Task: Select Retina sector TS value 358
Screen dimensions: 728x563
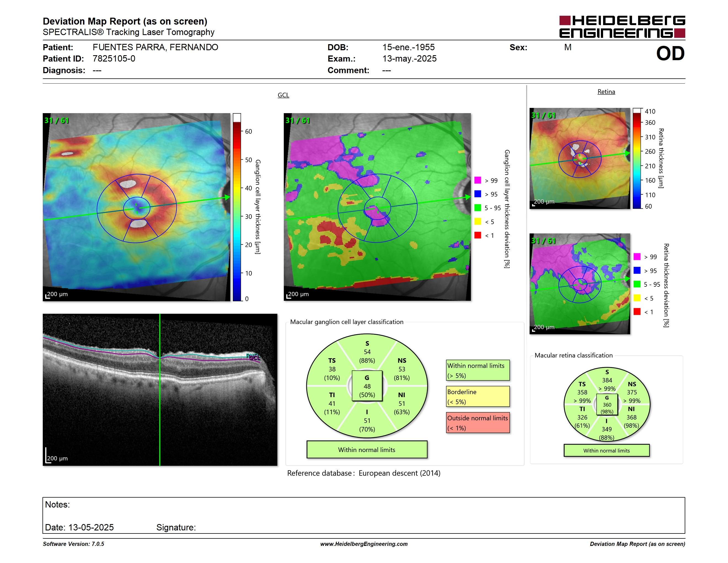Action: pyautogui.click(x=582, y=392)
